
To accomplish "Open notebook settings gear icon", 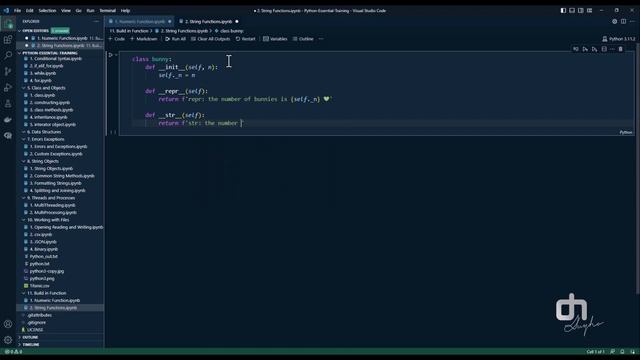I will coord(614,21).
